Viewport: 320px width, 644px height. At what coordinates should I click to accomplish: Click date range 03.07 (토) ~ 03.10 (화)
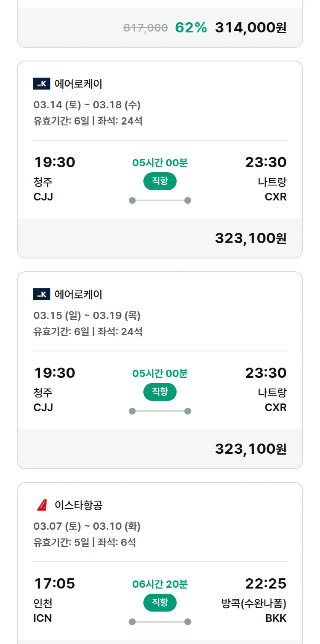click(87, 526)
